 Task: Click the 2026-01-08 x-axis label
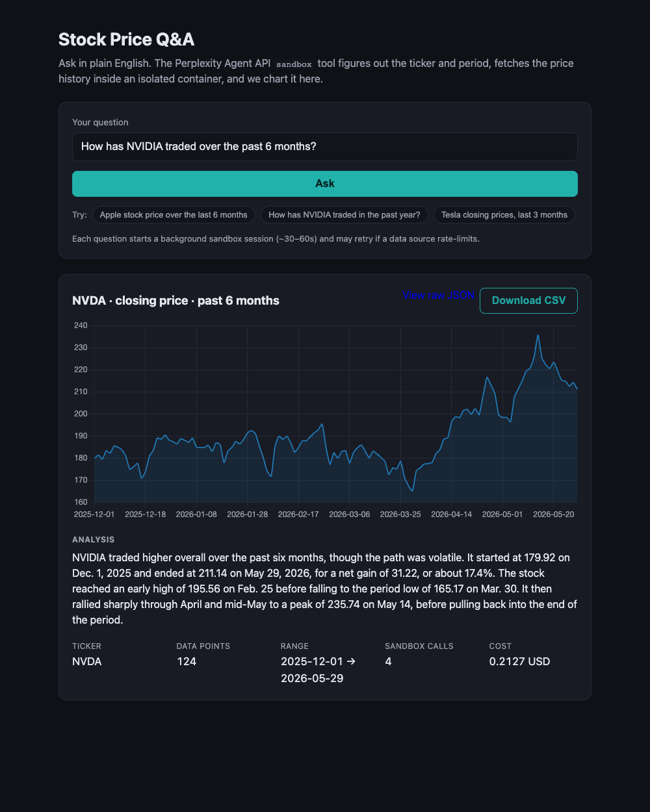(196, 514)
